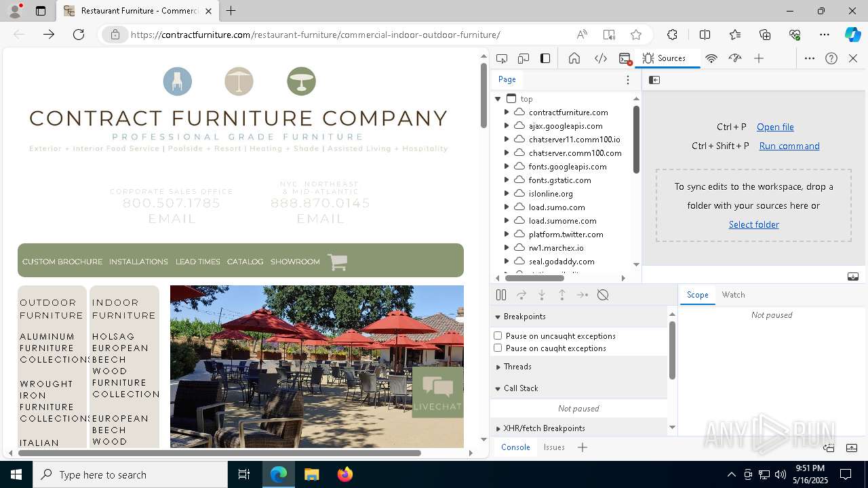Deactivate breakpoints icon in debugger toolbar
The height and width of the screenshot is (488, 868).
[603, 295]
